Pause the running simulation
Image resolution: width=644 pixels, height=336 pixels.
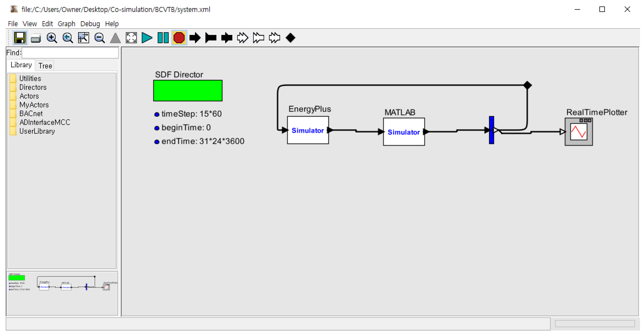[x=163, y=38]
